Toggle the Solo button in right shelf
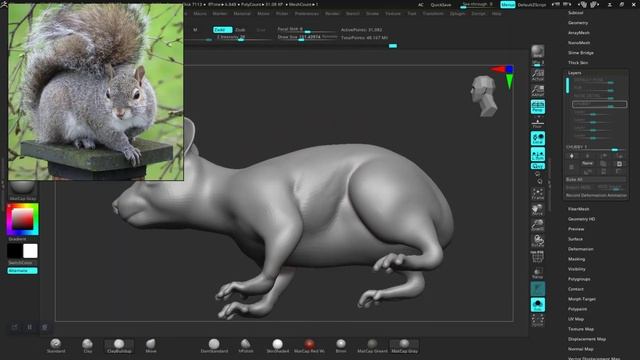 tap(538, 305)
